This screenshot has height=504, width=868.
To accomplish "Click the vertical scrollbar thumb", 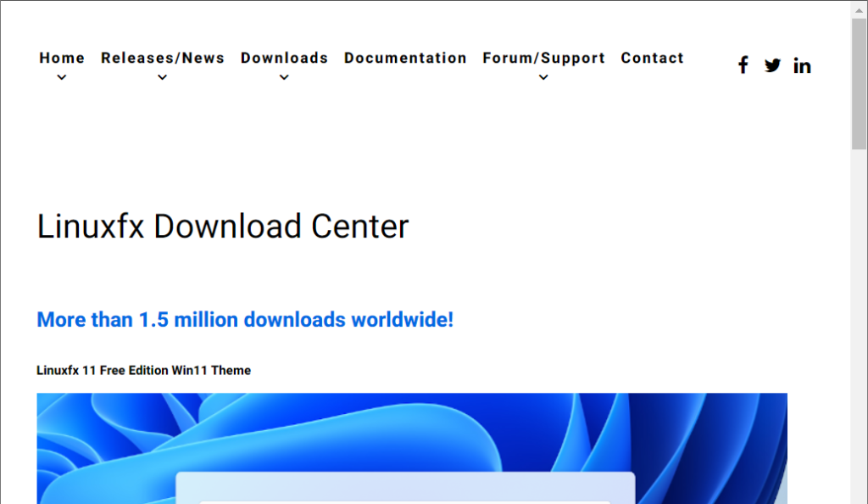I will (860, 84).
